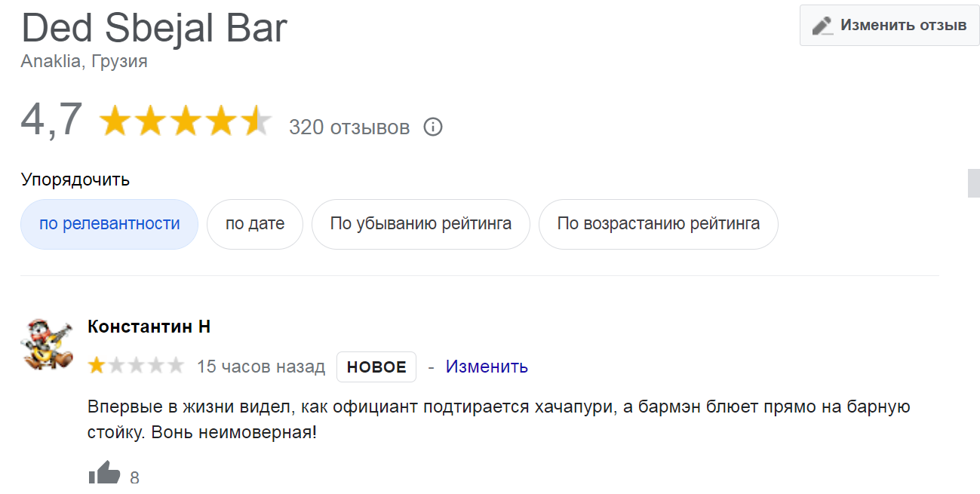Click the pencil icon in Изменить отзыв
This screenshot has height=494, width=980.
click(822, 25)
